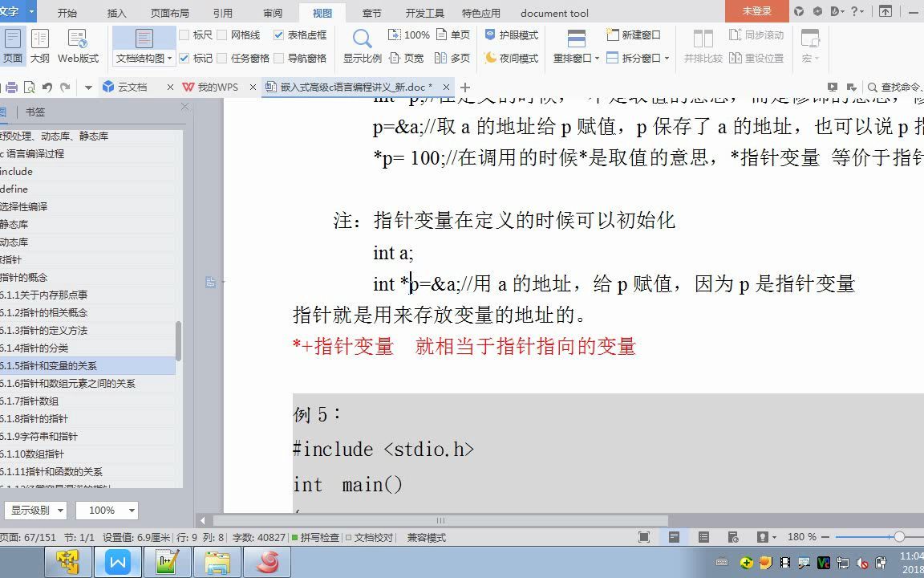
Task: Open the 重排窗口 arrange windows dropdown
Action: point(575,57)
